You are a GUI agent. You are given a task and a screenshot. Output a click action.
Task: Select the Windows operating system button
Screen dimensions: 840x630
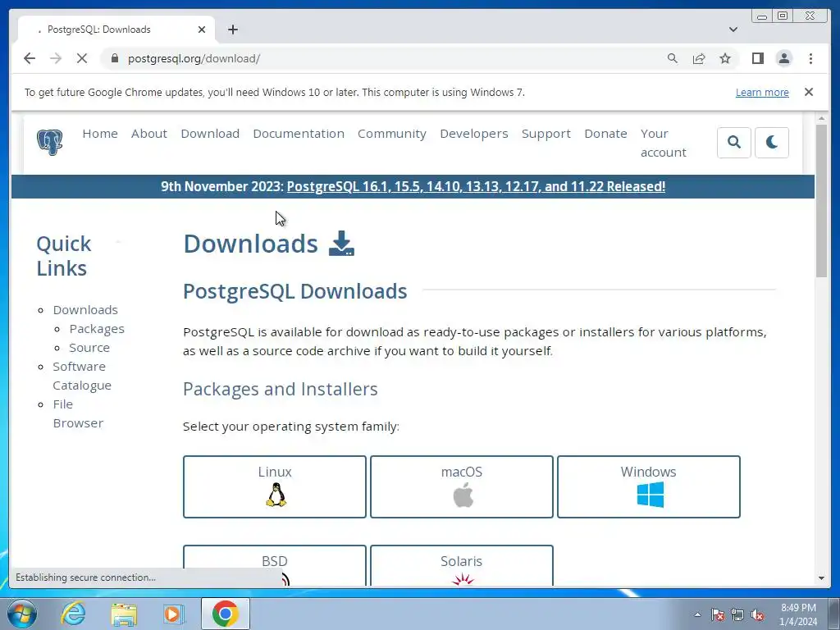[x=648, y=486]
